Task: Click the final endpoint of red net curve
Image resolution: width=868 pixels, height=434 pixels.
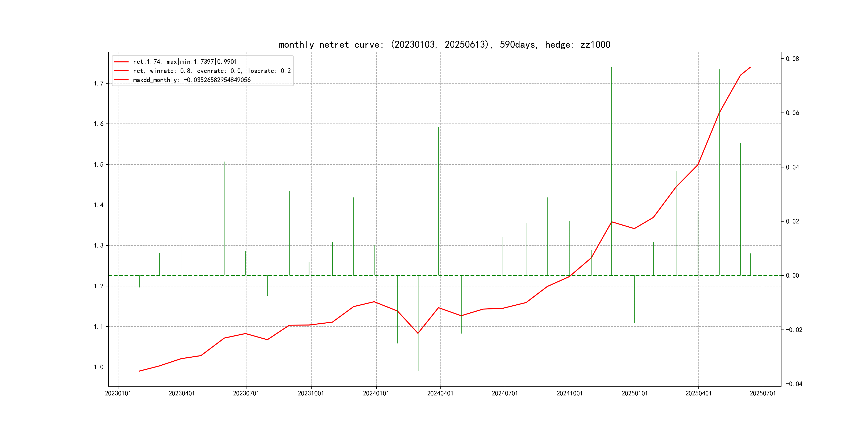Action: [x=750, y=67]
